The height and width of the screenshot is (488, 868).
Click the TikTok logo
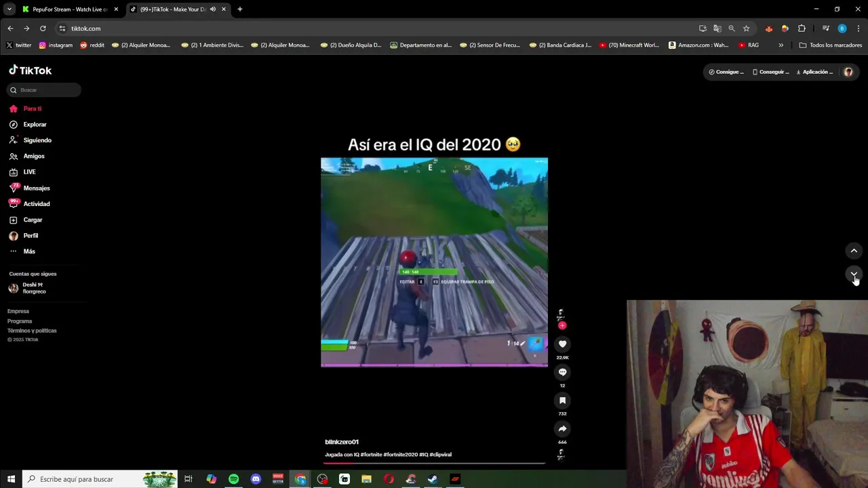coord(30,70)
